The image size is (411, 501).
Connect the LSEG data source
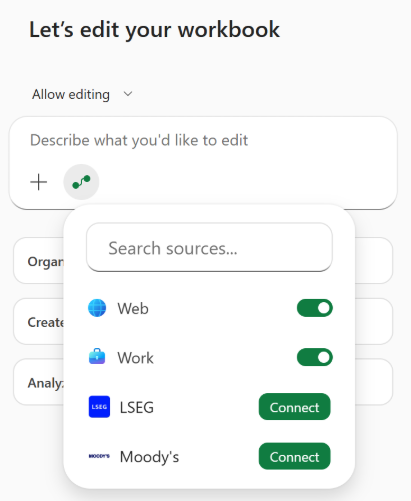pyautogui.click(x=294, y=407)
